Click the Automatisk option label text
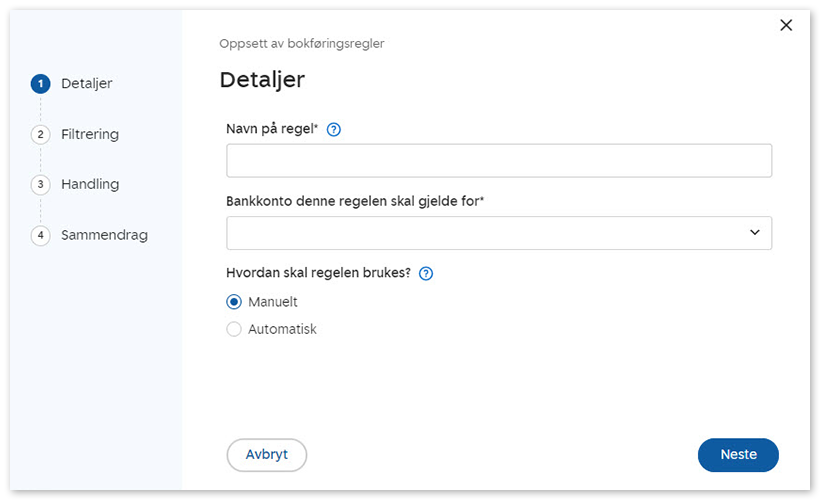Image resolution: width=820 pixels, height=500 pixels. 282,329
